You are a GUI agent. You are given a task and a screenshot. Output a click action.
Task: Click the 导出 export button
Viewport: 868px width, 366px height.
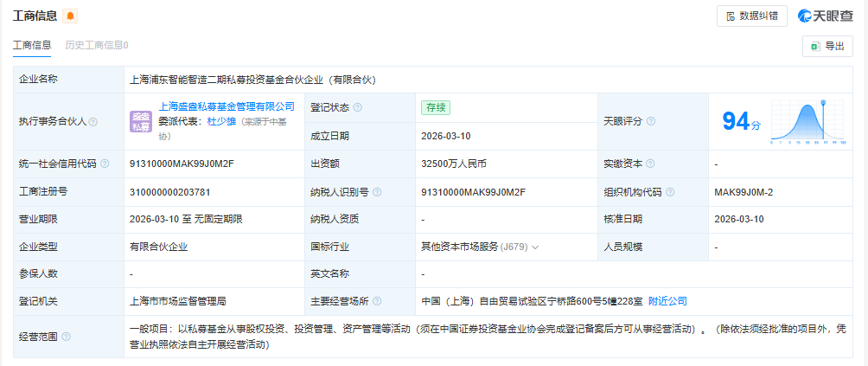(827, 47)
